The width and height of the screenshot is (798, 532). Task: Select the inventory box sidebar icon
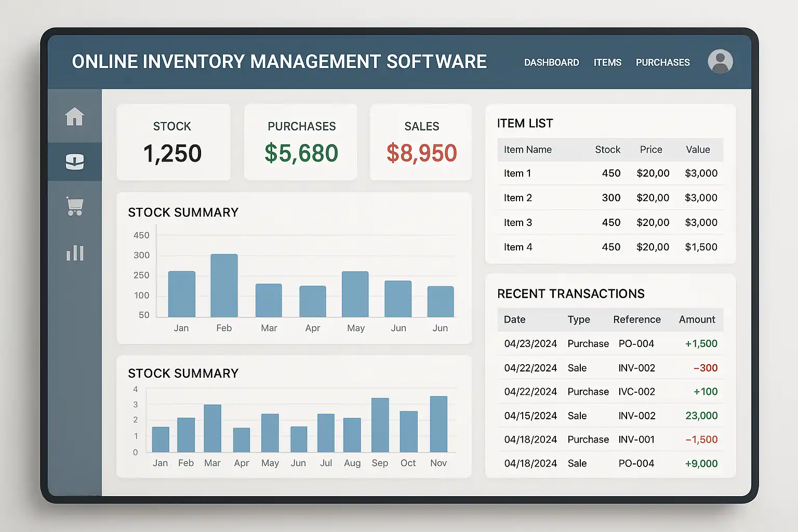click(x=75, y=162)
